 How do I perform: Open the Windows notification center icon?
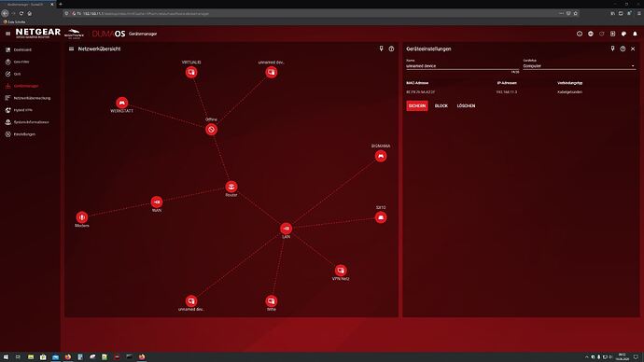coord(637,357)
